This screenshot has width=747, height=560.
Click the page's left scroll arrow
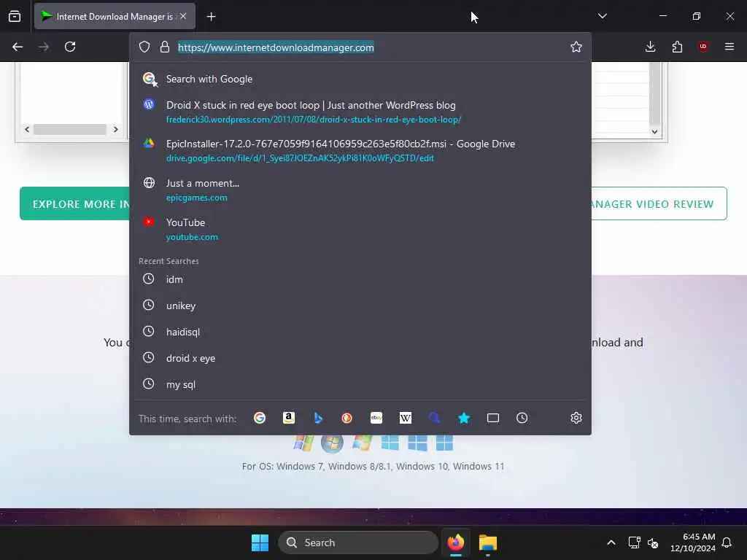pos(27,130)
